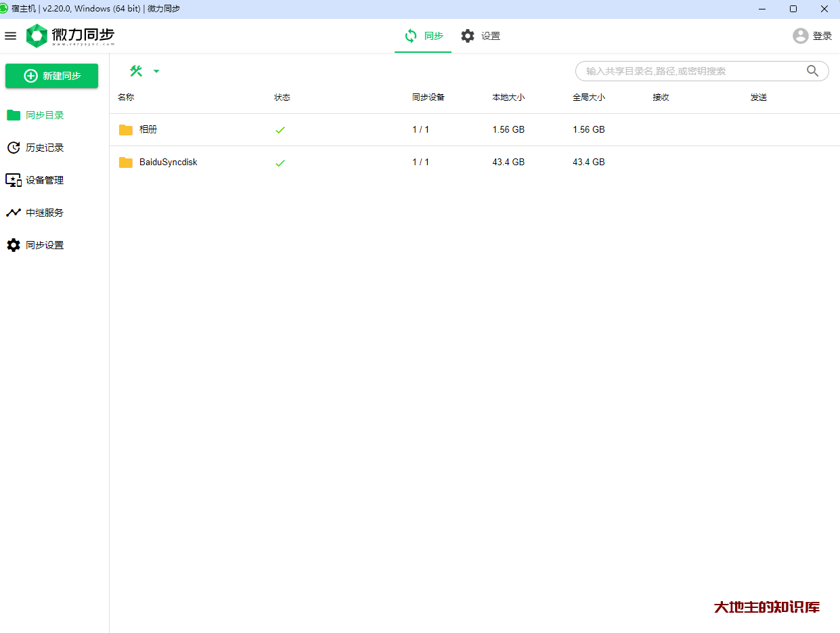Open the tools wrench icon

click(x=136, y=70)
